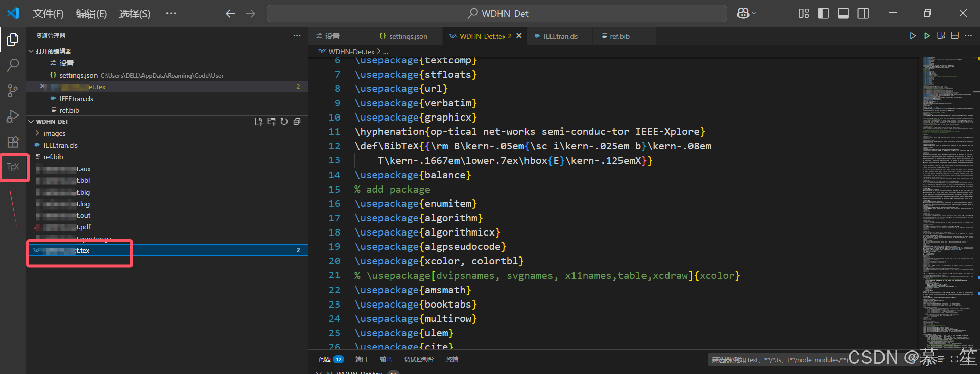This screenshot has height=374, width=980.
Task: Run the file with outlined play icon
Action: [913, 36]
